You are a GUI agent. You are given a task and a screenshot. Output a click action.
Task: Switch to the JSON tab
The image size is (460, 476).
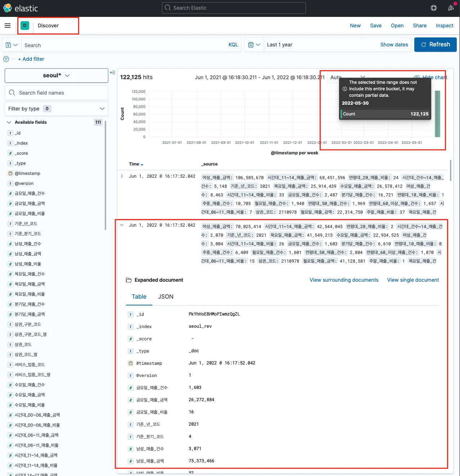(166, 297)
